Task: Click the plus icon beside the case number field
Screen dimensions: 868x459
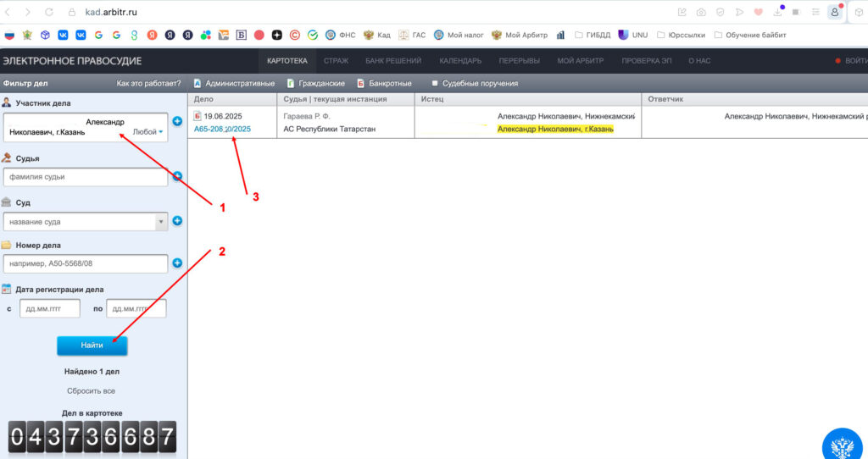Action: [x=177, y=263]
